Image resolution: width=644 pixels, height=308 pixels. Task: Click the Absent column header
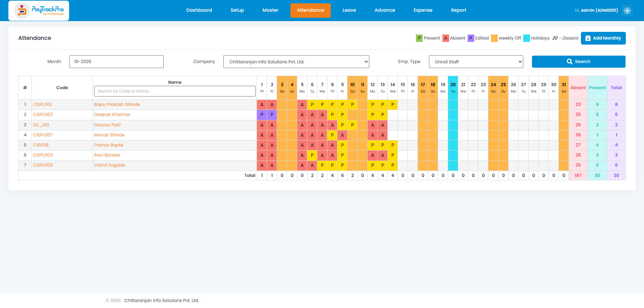578,88
